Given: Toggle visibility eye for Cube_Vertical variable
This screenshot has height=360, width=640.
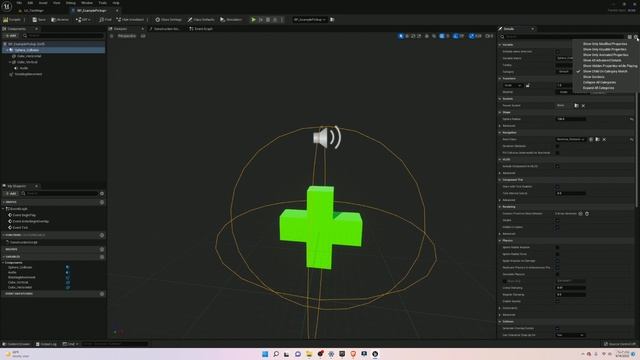Looking at the screenshot, I should pyautogui.click(x=68, y=282).
